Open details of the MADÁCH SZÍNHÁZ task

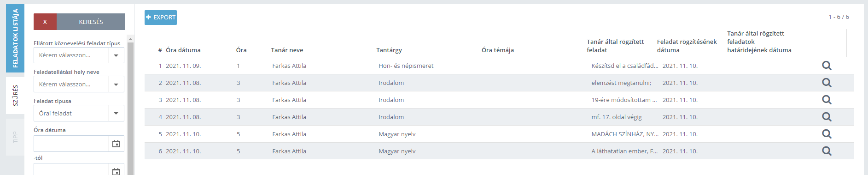click(x=827, y=134)
